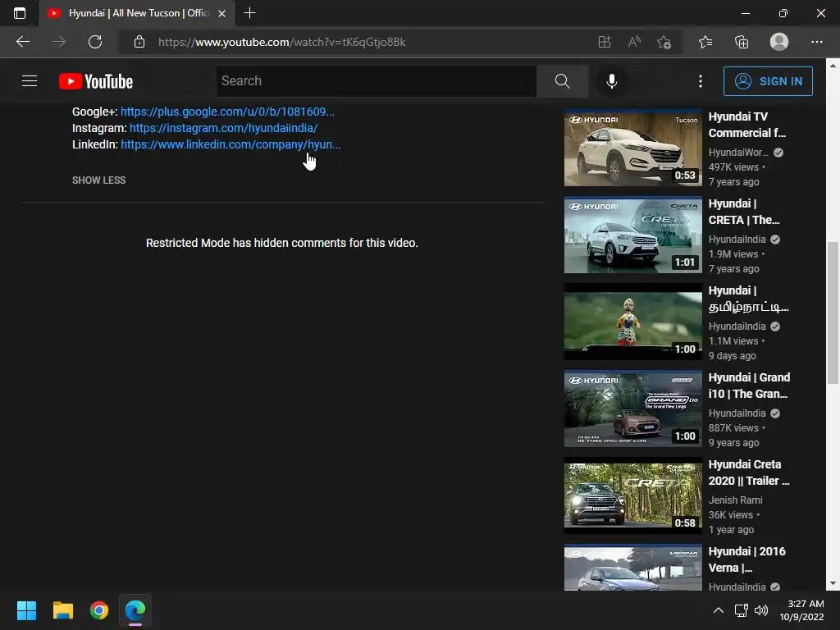The height and width of the screenshot is (630, 840).
Task: Open Edge Settings and more menu
Action: [x=816, y=42]
